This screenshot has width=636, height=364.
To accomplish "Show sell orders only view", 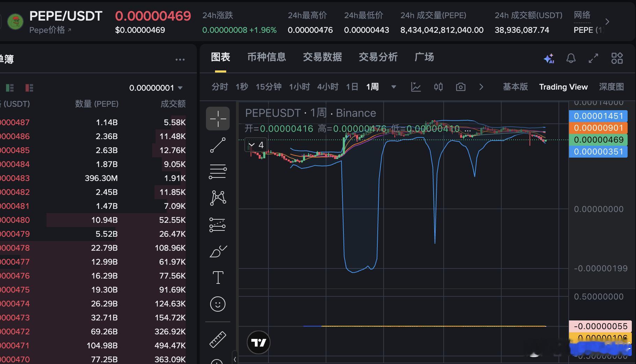I will (x=29, y=88).
